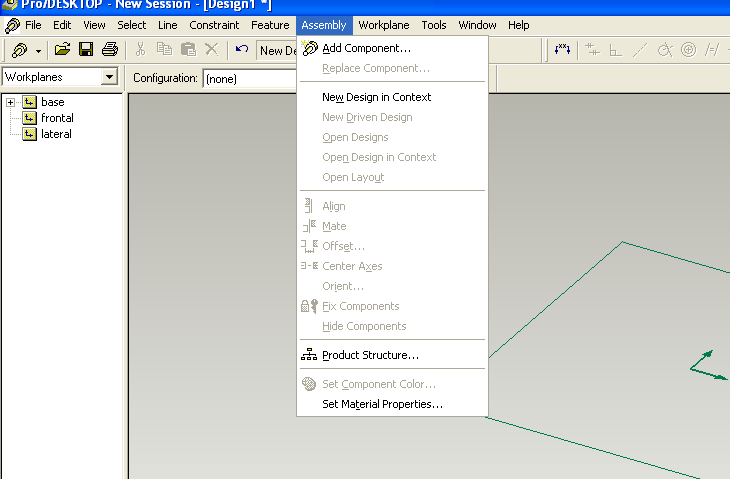The image size is (730, 479).
Task: Click the perpendicular constraint icon
Action: [x=615, y=50]
